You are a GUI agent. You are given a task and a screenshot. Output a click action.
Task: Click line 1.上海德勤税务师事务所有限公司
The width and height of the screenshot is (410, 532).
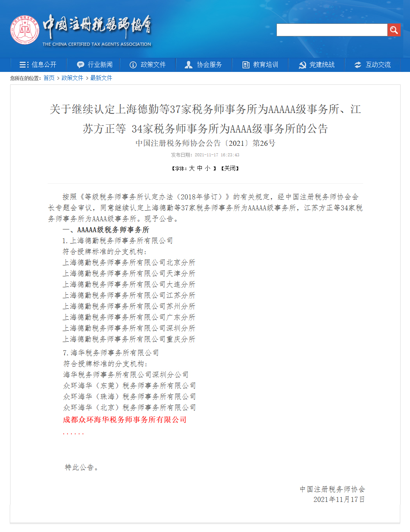[118, 241]
